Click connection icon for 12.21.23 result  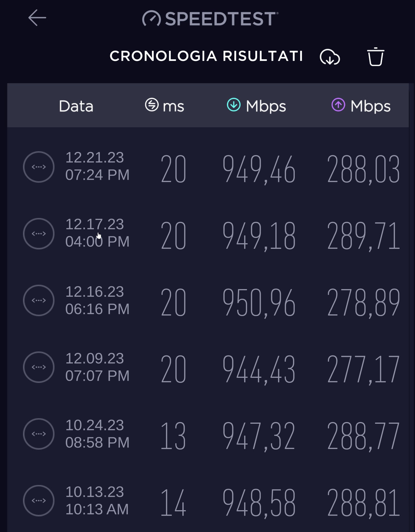(39, 167)
